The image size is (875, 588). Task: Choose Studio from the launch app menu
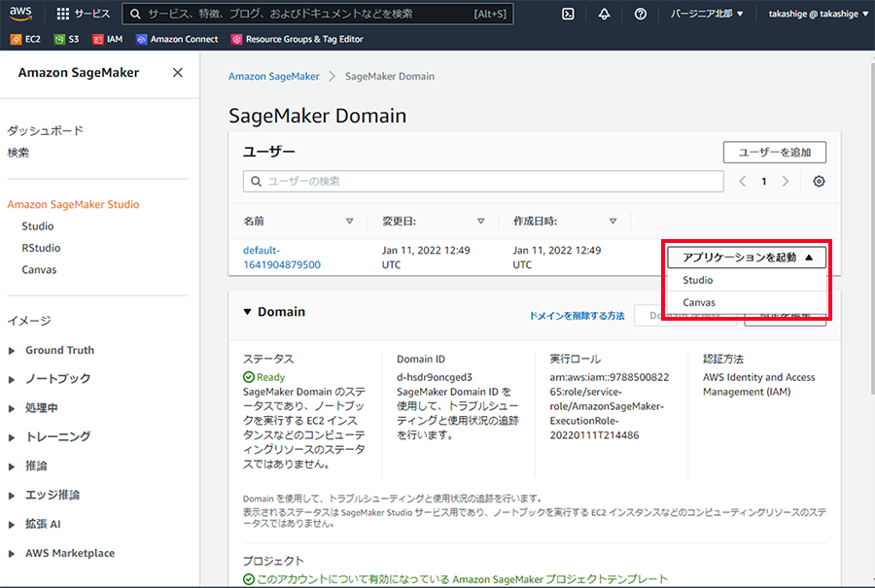coord(747,280)
